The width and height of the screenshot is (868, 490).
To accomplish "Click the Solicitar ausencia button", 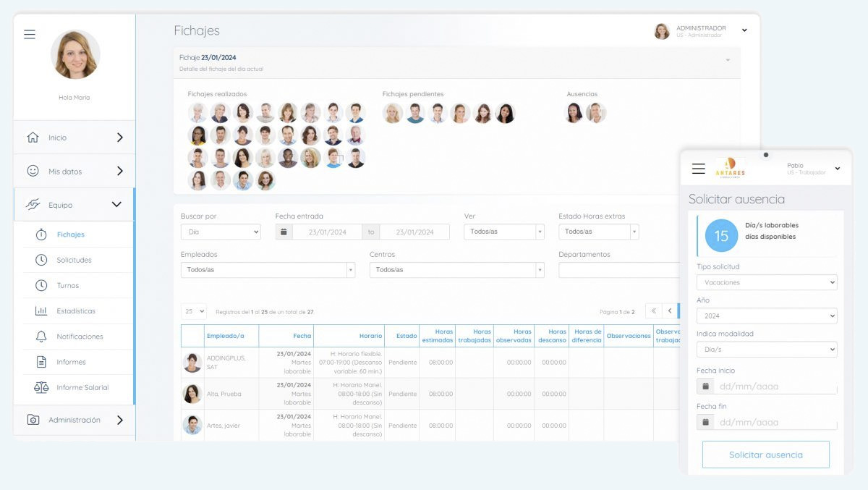I will click(766, 455).
